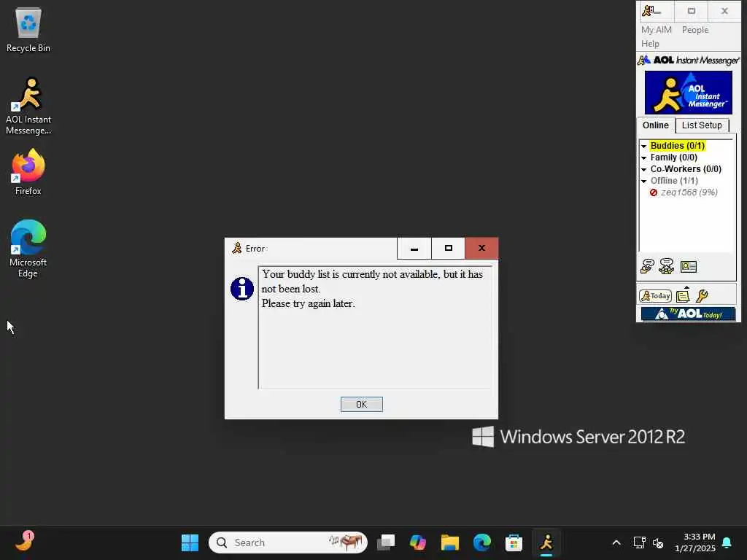Open the My AIM menu
This screenshot has height=560, width=747.
[656, 29]
